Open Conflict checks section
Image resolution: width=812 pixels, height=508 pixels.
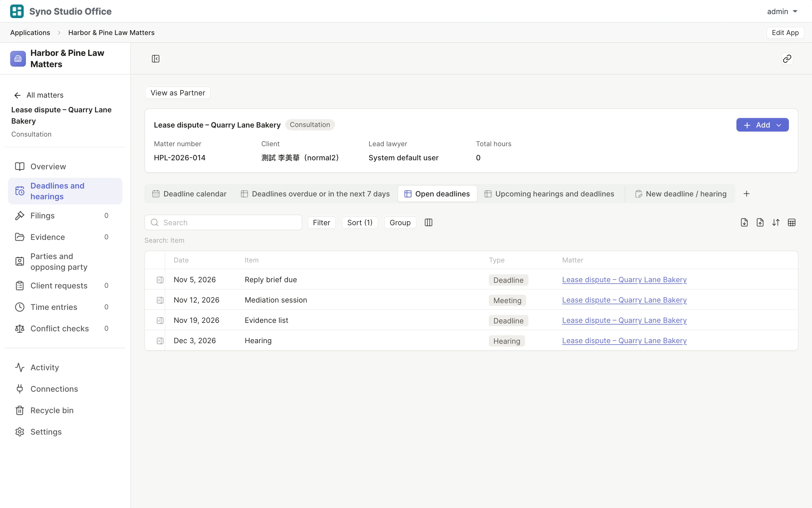[65, 329]
